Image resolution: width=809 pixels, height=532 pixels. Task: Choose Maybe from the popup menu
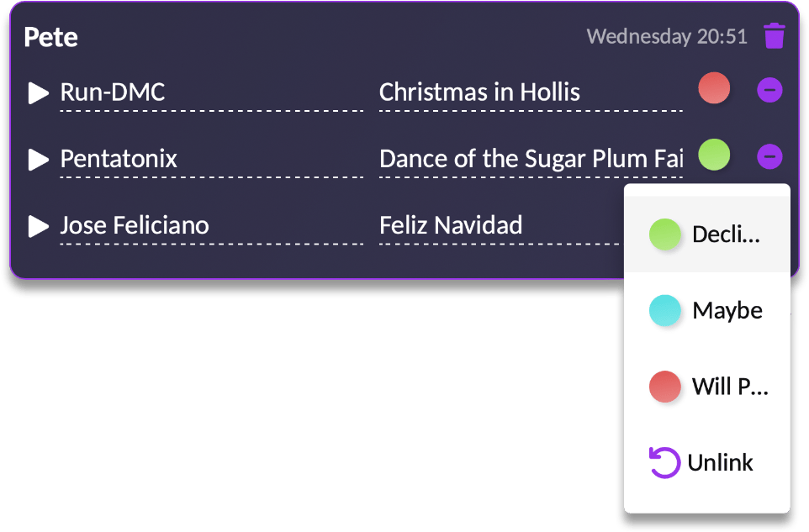pyautogui.click(x=727, y=310)
